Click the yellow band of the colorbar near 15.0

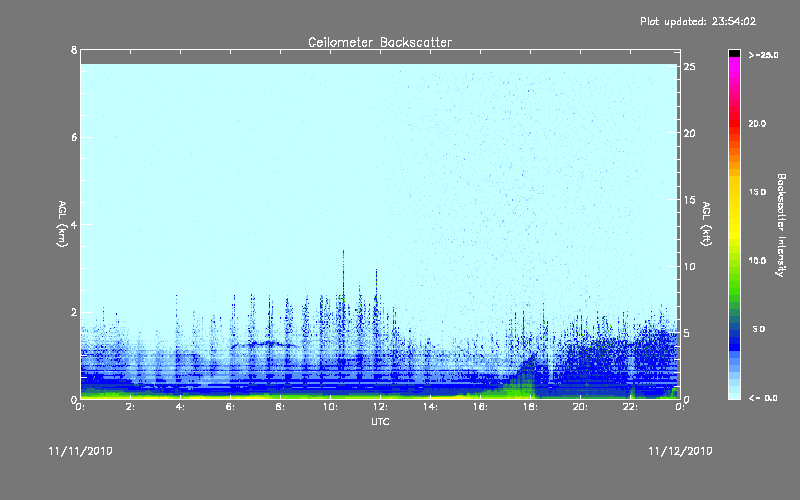tap(734, 199)
